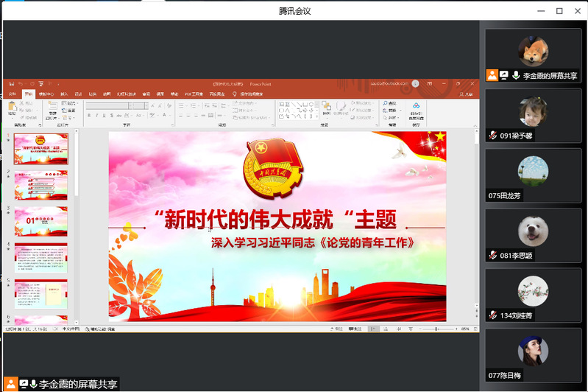Screen dimensions: 588x392
Task: Toggle text Shadow (S) in the font group
Action: pyautogui.click(x=112, y=115)
